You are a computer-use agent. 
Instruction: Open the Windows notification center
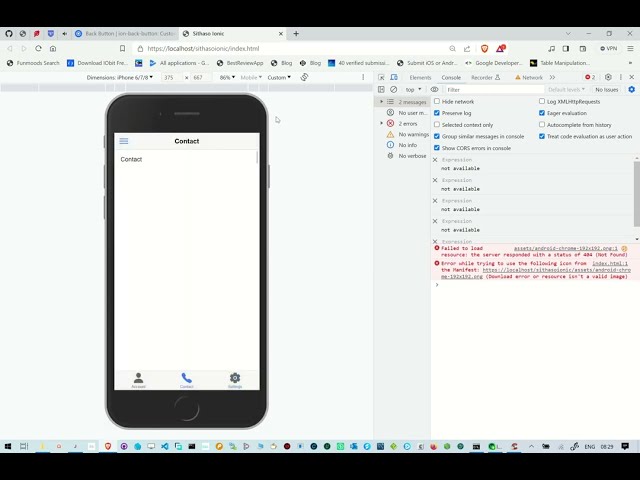click(625, 446)
